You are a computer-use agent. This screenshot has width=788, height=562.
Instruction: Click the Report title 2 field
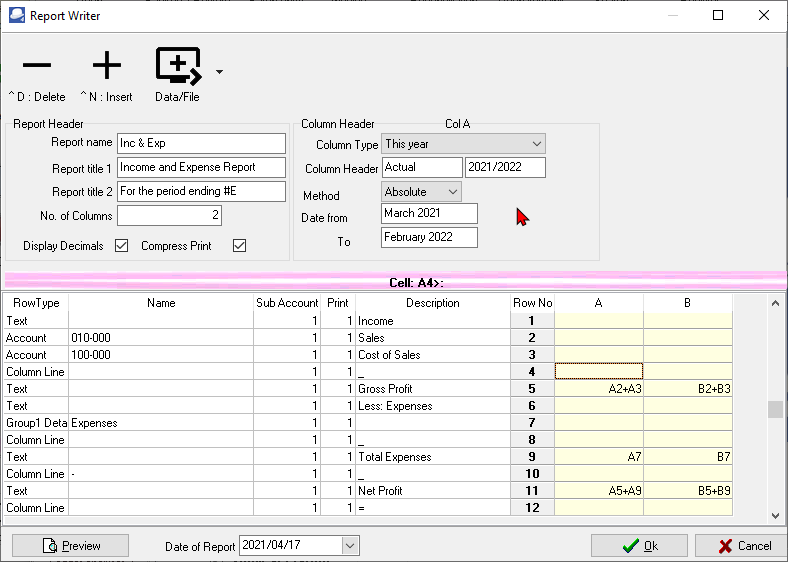202,192
